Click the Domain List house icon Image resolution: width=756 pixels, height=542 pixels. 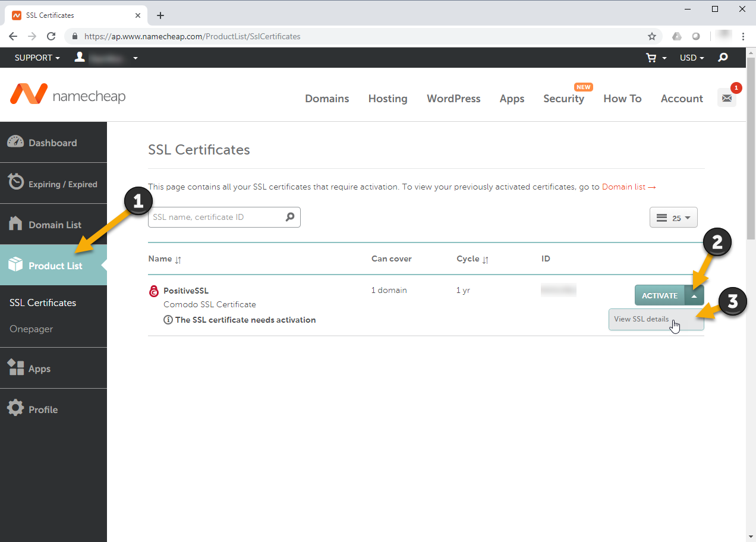(15, 223)
